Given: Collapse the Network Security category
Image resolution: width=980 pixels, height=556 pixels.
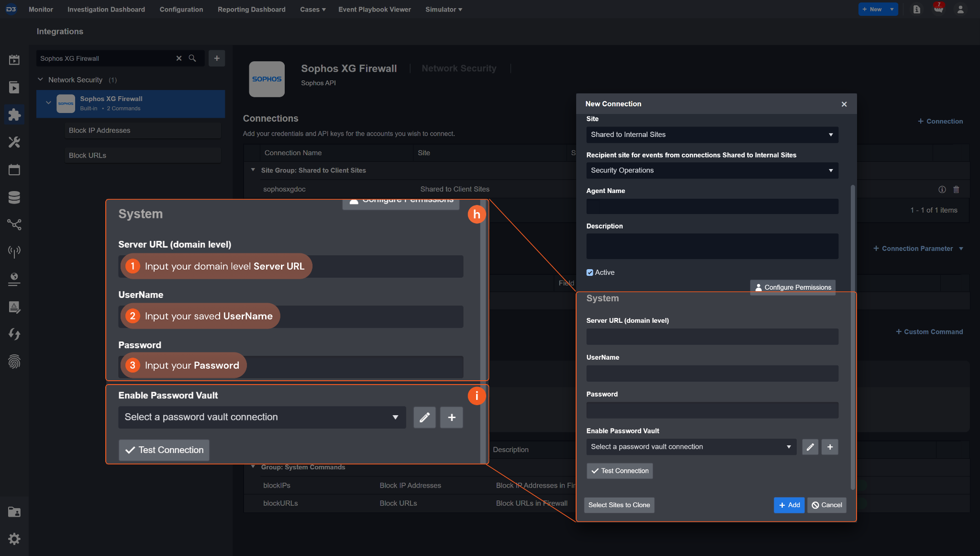Looking at the screenshot, I should point(41,79).
